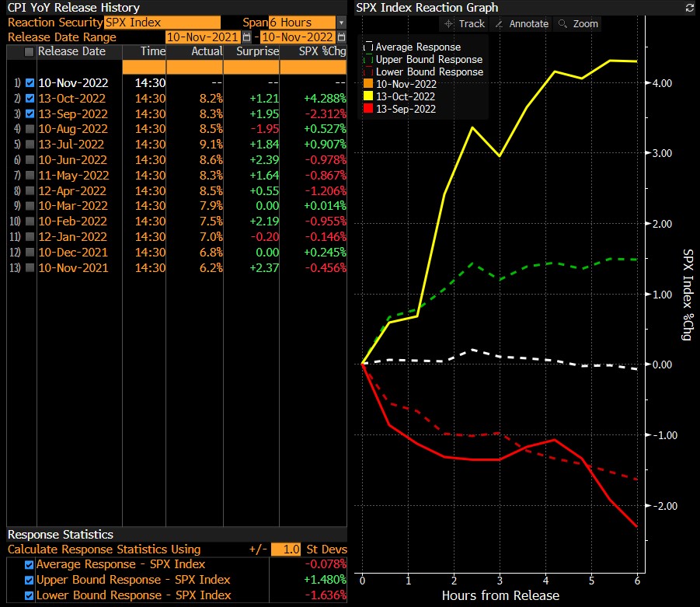The width and height of the screenshot is (700, 607).
Task: Select the Annotate pencil tool
Action: pyautogui.click(x=521, y=24)
